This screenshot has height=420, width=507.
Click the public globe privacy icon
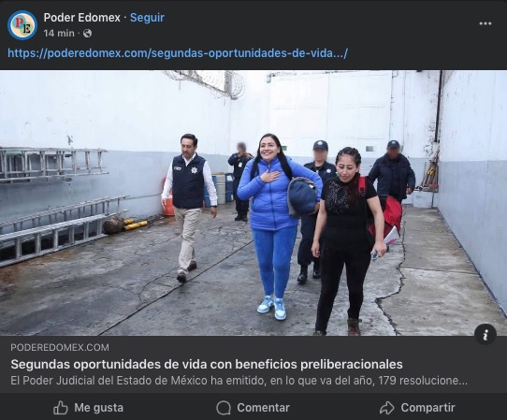87,34
